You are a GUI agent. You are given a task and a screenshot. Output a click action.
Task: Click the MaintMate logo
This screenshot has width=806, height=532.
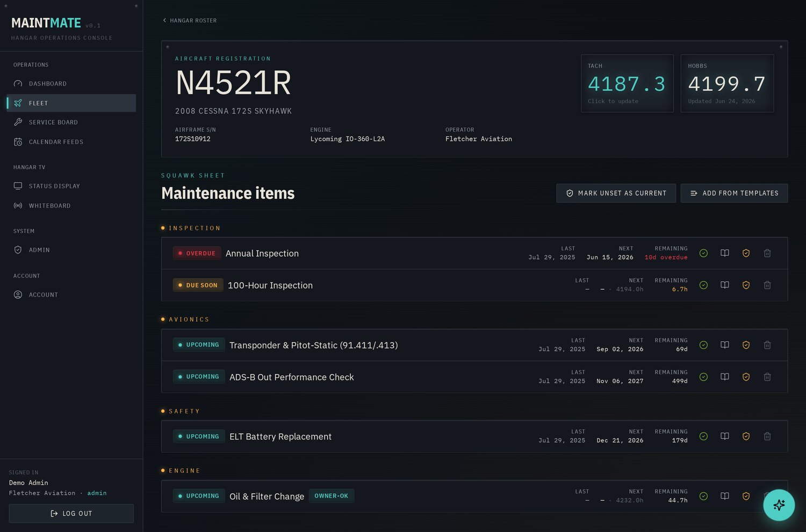[46, 23]
